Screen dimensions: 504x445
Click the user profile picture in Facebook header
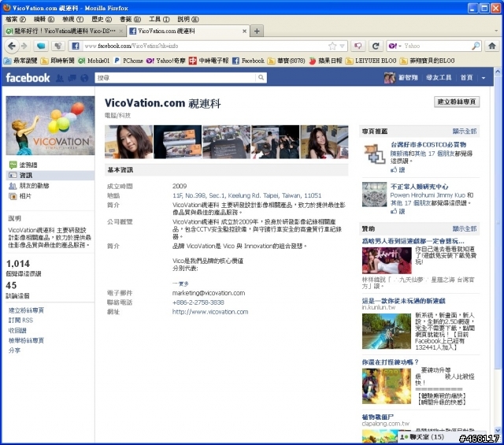click(x=390, y=78)
